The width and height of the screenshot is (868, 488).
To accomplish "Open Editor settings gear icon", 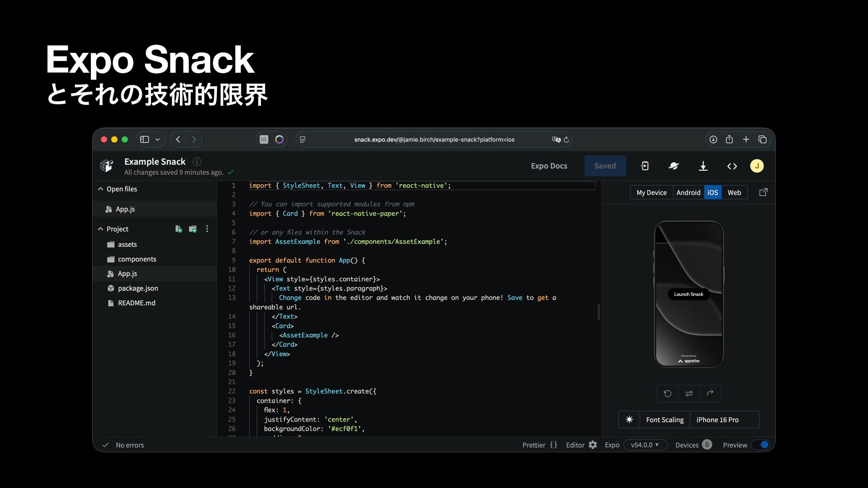I will coord(593,445).
